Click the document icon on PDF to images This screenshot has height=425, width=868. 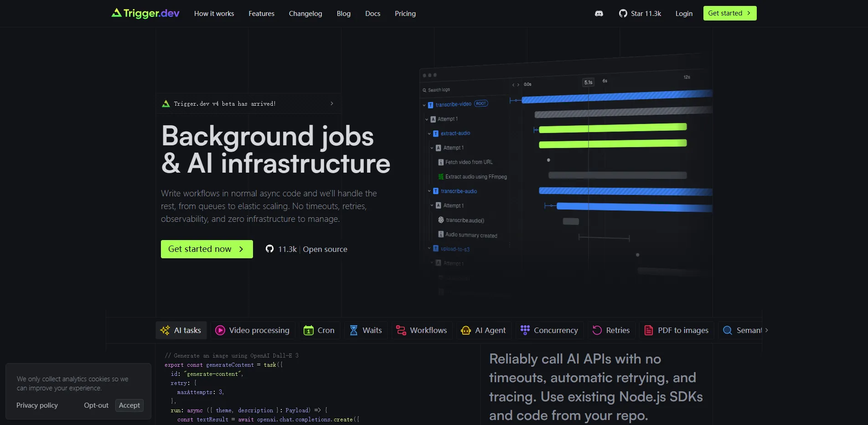coord(649,330)
